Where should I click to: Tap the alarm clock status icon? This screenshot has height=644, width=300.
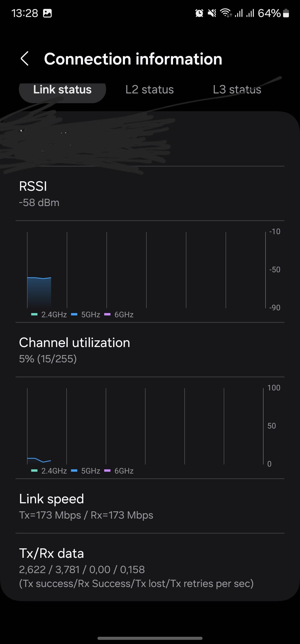coord(199,13)
